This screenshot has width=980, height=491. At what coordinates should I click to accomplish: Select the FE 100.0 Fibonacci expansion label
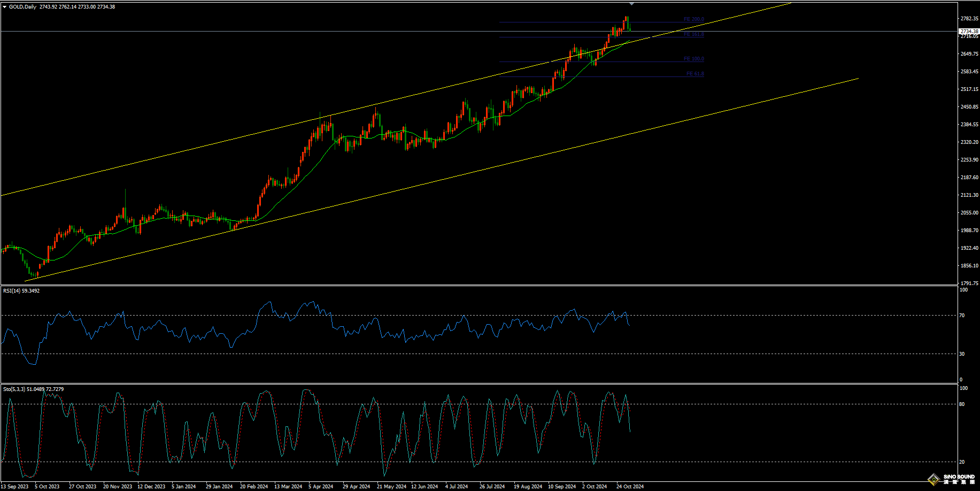694,59
